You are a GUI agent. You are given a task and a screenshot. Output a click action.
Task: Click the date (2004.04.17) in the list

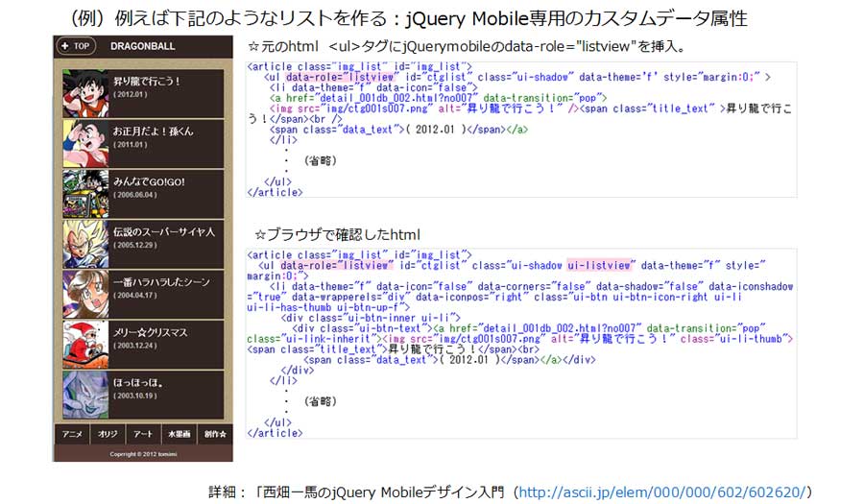click(x=135, y=296)
